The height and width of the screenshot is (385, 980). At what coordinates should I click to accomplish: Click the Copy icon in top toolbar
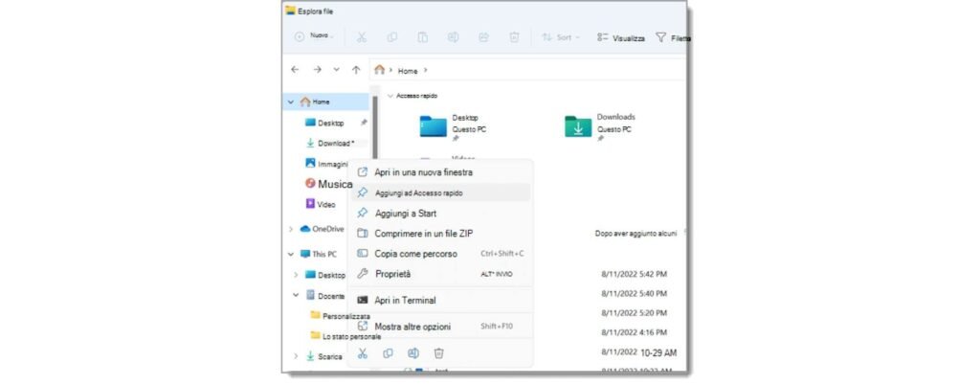[391, 37]
